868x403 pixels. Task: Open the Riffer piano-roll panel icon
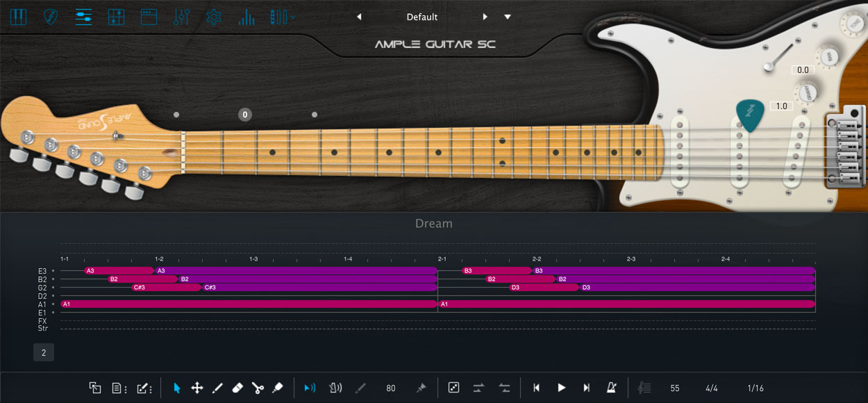pyautogui.click(x=84, y=17)
